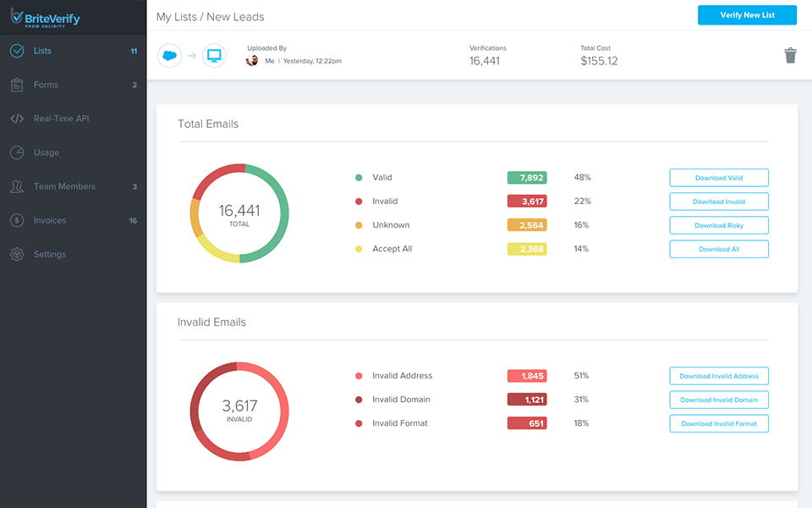Click the 3,617 invalid donut chart center
This screenshot has height=508, width=812.
(239, 411)
